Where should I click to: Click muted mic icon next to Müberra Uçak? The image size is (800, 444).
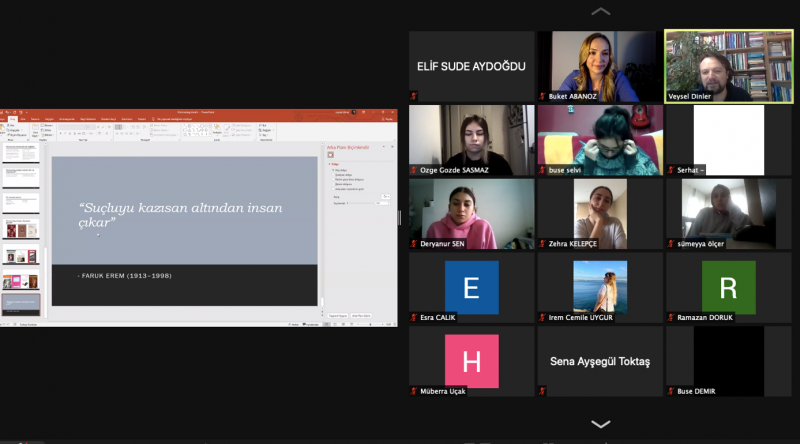414,391
